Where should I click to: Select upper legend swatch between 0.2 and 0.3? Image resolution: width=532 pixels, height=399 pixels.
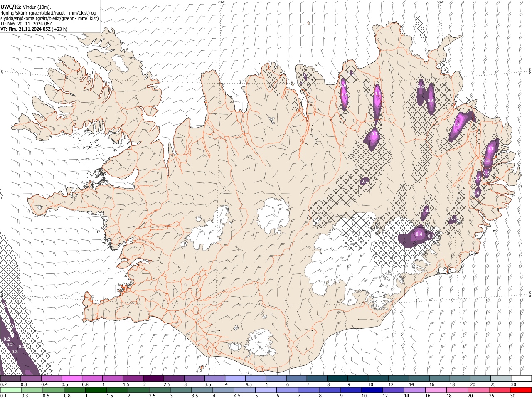10,378
